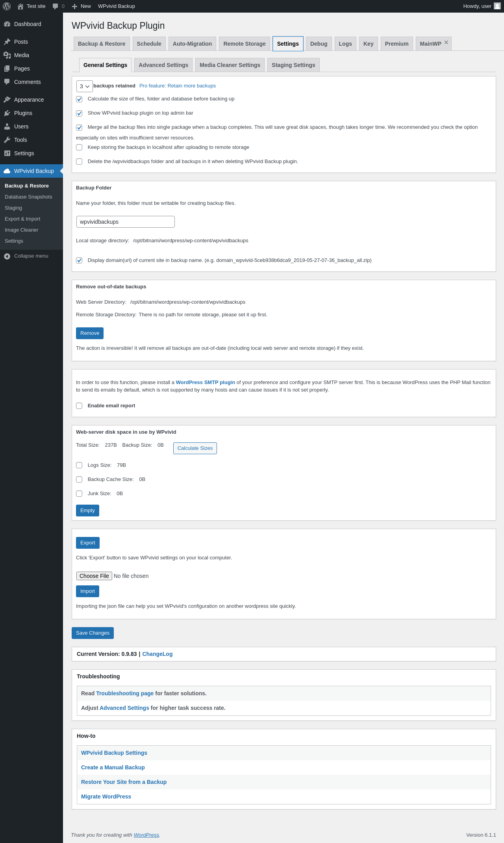Open the Remote Storage tab
The image size is (504, 843).
(x=245, y=44)
